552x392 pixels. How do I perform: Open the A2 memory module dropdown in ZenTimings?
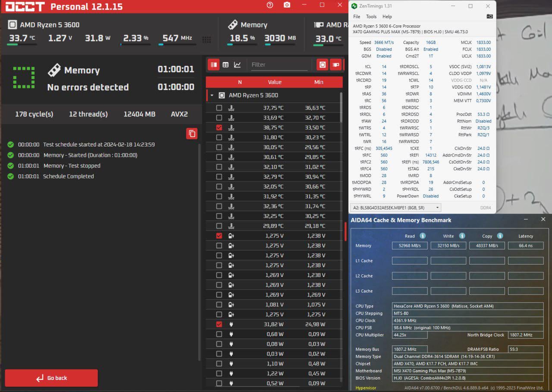(x=395, y=208)
